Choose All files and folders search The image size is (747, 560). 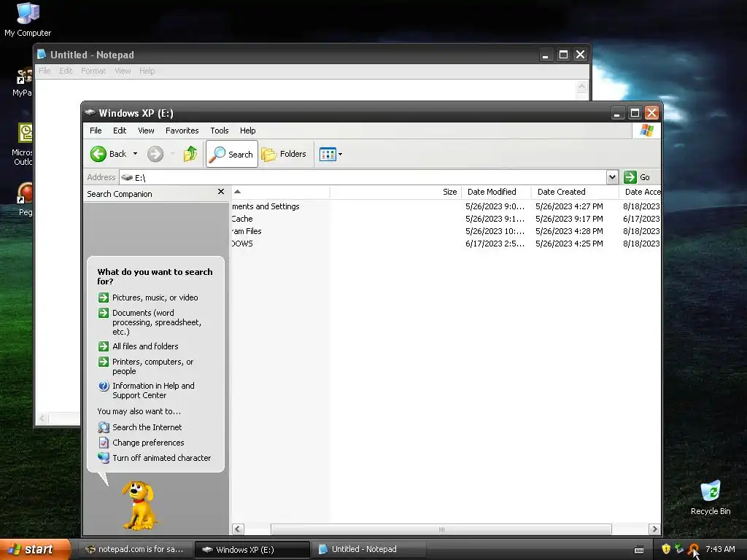145,346
